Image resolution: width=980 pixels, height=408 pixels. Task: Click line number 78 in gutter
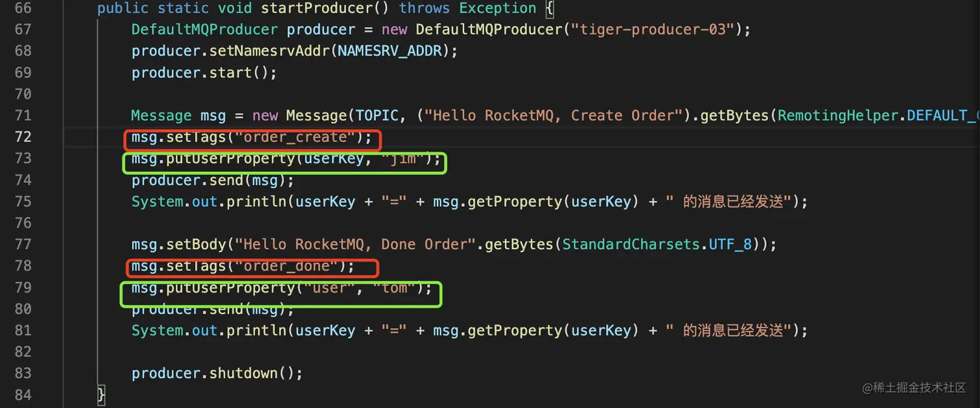[23, 266]
